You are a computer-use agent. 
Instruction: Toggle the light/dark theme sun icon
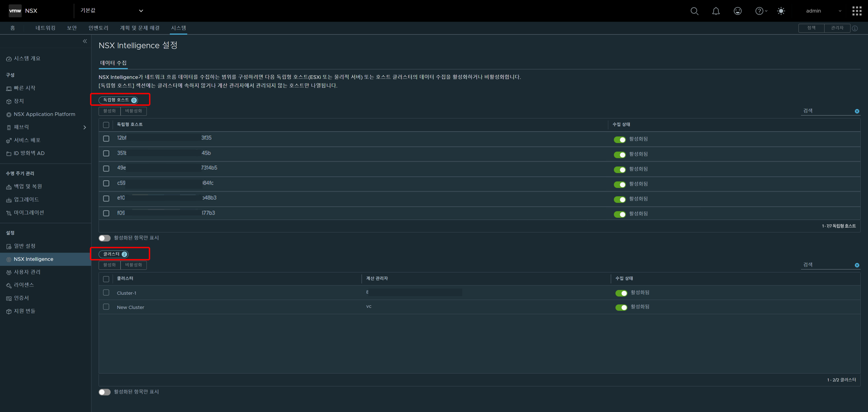pos(781,11)
